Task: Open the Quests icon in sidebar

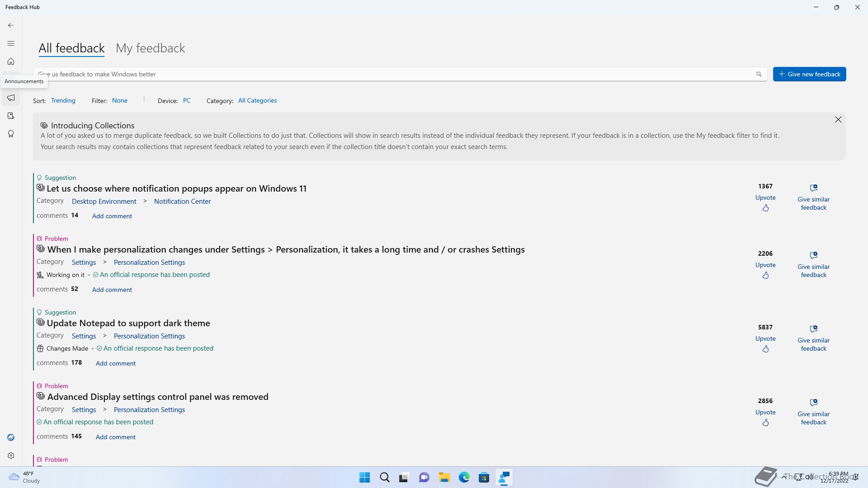Action: click(x=11, y=116)
